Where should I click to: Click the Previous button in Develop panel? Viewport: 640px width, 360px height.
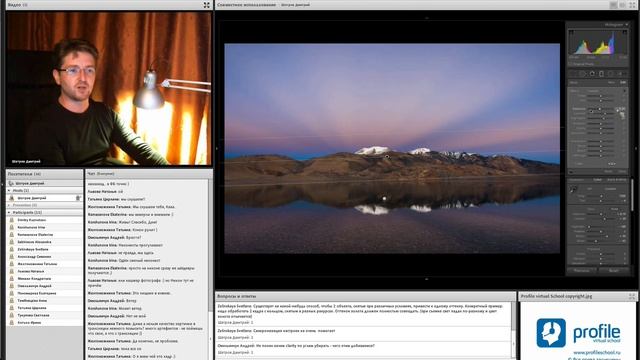(x=582, y=270)
